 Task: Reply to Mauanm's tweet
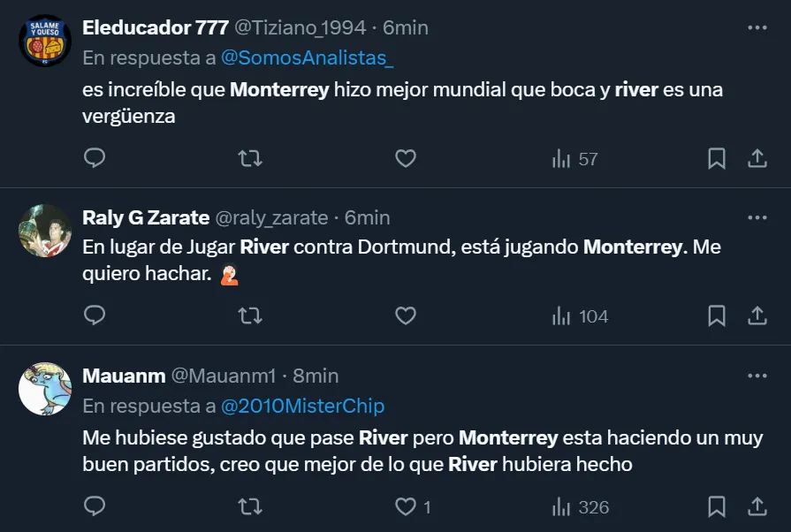(x=95, y=506)
